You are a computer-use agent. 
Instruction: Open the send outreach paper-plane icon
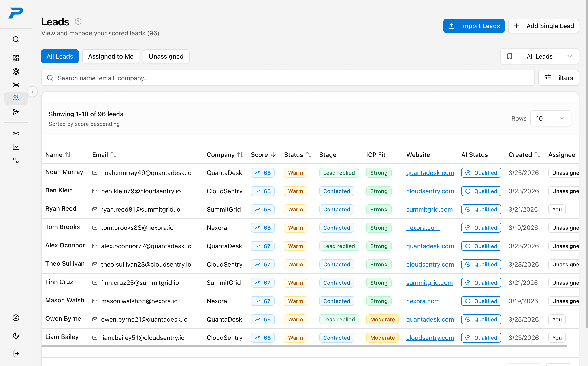16,111
